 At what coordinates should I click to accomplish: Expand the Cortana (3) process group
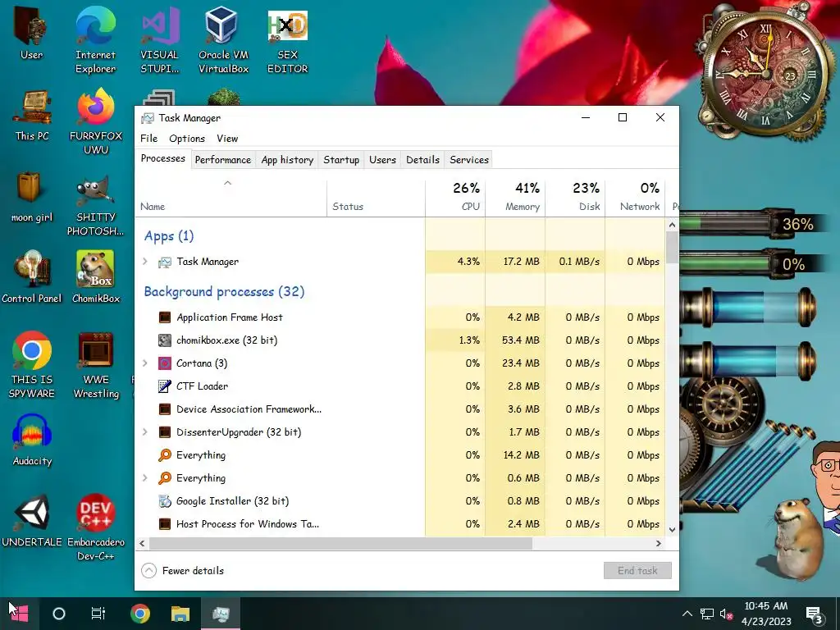145,363
